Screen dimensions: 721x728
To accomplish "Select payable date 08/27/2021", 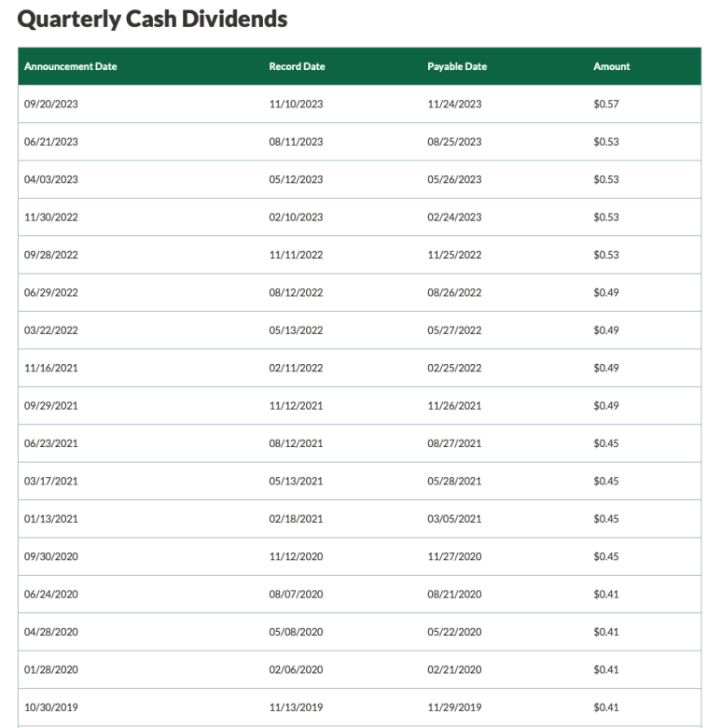I will [x=454, y=443].
